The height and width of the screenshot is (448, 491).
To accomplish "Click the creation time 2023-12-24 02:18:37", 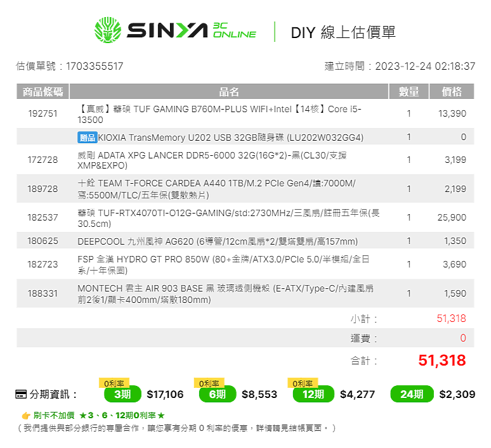I will (425, 66).
